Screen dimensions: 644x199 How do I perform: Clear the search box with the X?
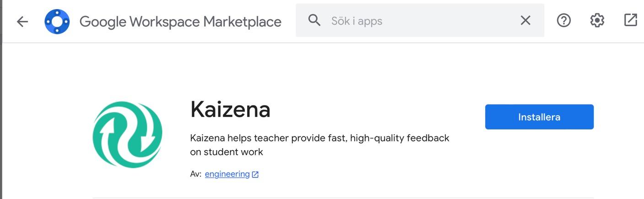(x=525, y=21)
